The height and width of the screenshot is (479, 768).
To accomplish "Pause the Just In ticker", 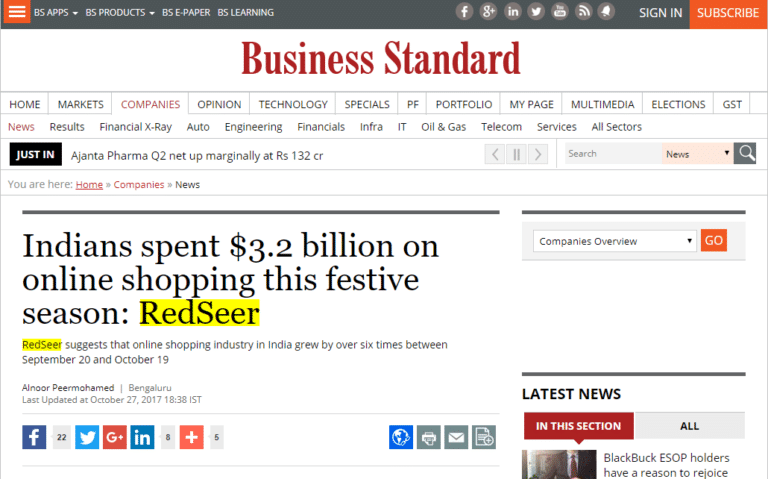I will coord(516,154).
